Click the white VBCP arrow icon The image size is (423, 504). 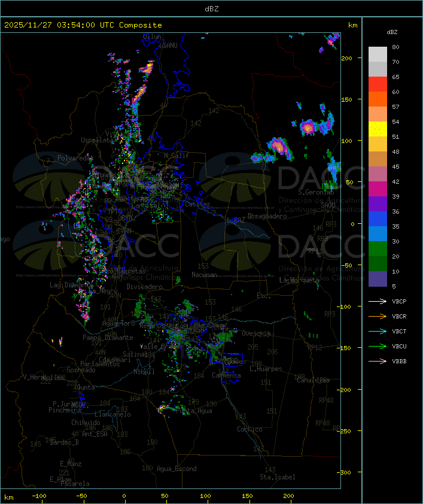[x=378, y=301]
